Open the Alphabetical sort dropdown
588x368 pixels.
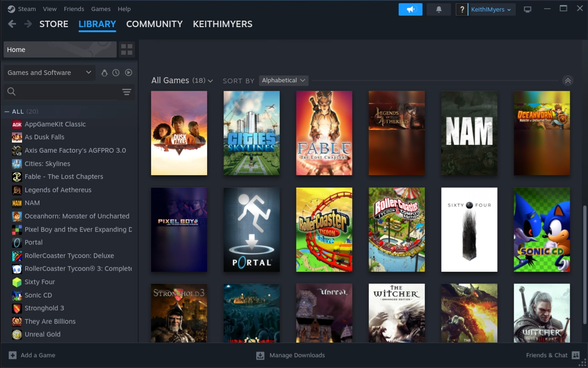[x=283, y=80]
